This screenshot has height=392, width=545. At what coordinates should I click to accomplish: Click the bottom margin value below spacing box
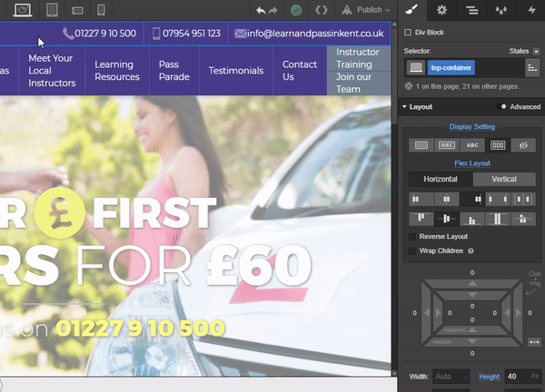(472, 354)
